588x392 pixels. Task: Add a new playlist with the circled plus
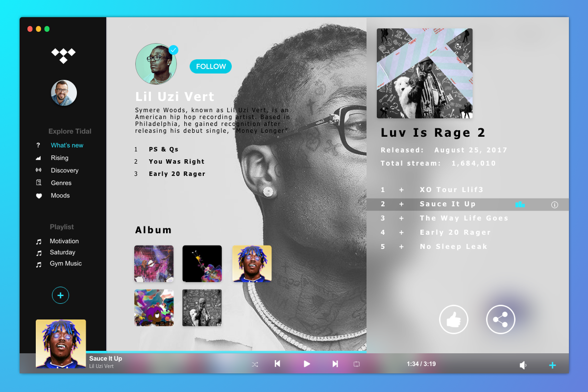60,295
